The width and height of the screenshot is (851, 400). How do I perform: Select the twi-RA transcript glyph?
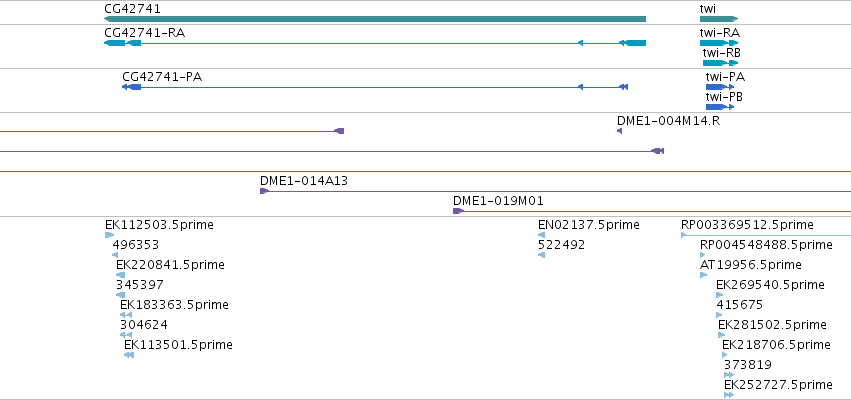click(x=719, y=43)
